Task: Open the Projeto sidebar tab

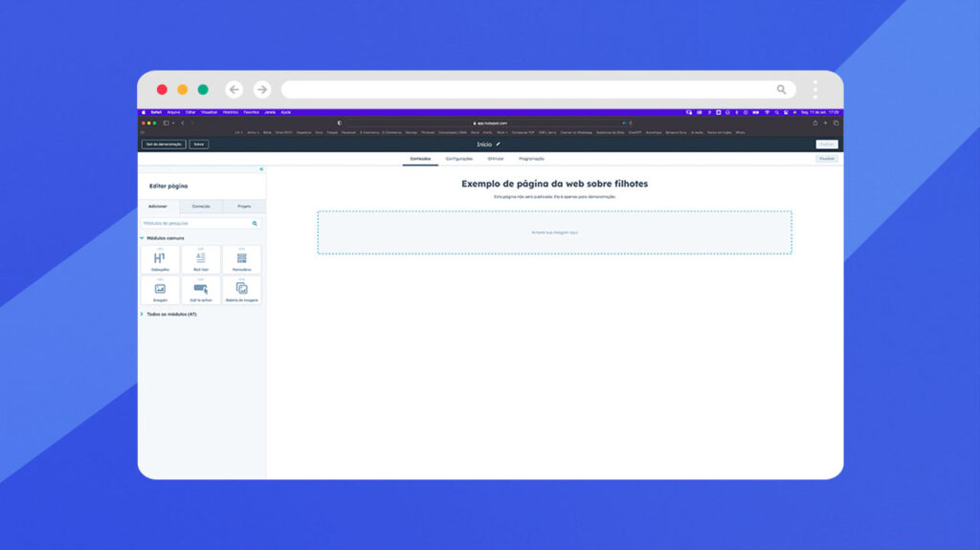Action: 244,207
